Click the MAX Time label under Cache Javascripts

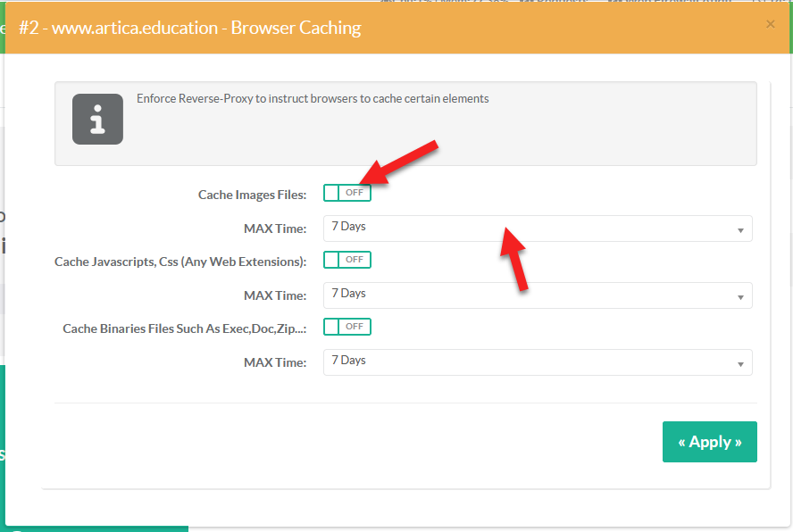coord(275,295)
